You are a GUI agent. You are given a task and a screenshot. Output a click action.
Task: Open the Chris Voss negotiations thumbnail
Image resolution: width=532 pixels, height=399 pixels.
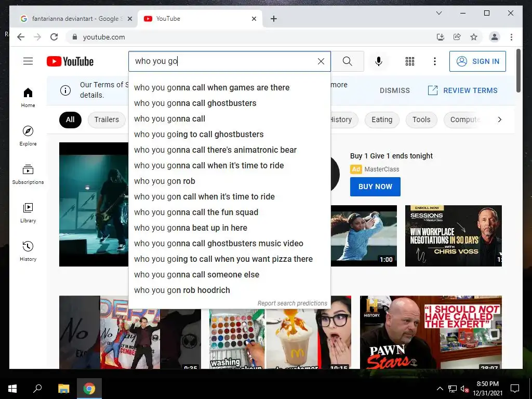tap(453, 236)
